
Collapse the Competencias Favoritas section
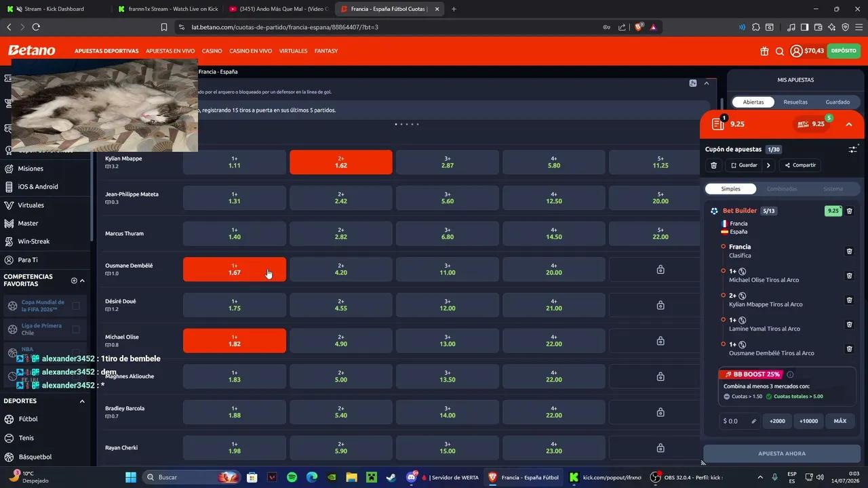[82, 281]
